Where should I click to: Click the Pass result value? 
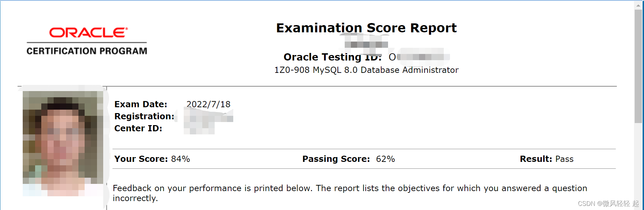coord(564,159)
